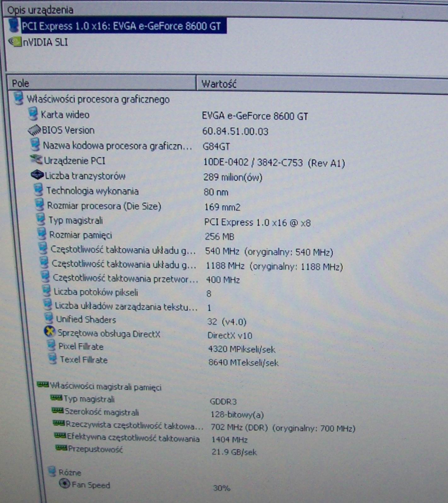
Task: Select the 4320 MPikseli/sek value
Action: pos(242,350)
